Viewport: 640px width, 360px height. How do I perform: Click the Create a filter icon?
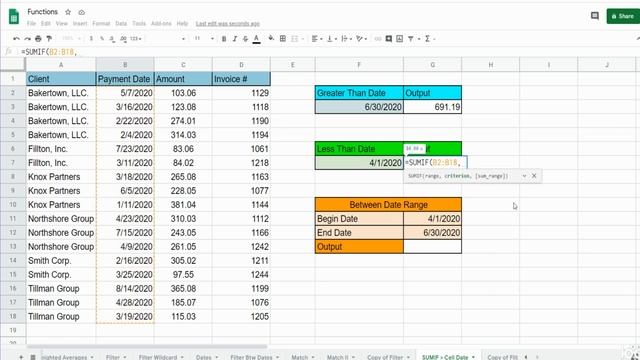coord(411,39)
